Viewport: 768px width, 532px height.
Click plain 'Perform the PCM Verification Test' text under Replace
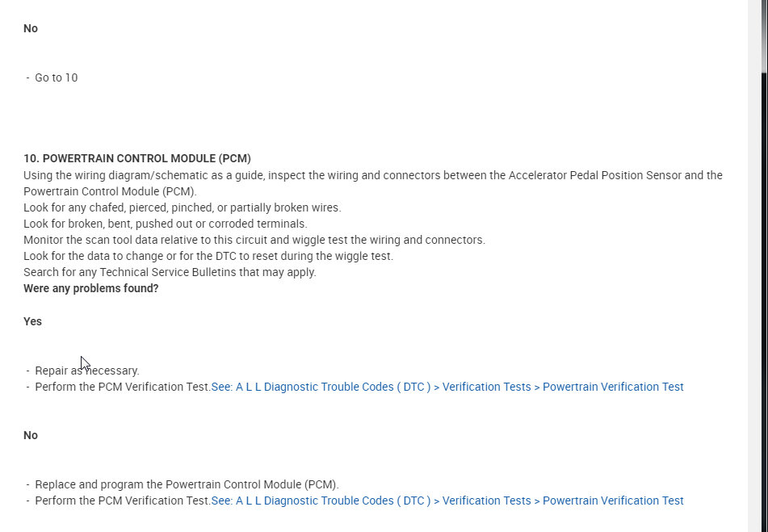pos(123,501)
